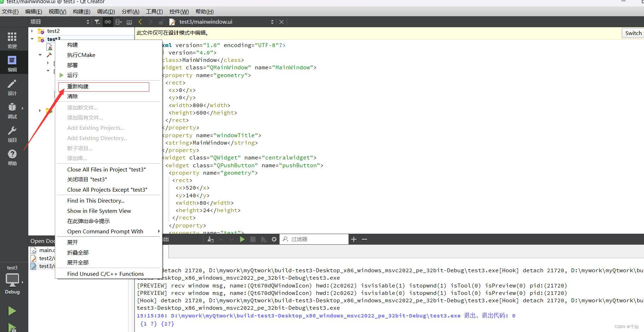The image size is (644, 332).
Task: Open Debug (调试) mode with the bug icon
Action: [x=12, y=110]
